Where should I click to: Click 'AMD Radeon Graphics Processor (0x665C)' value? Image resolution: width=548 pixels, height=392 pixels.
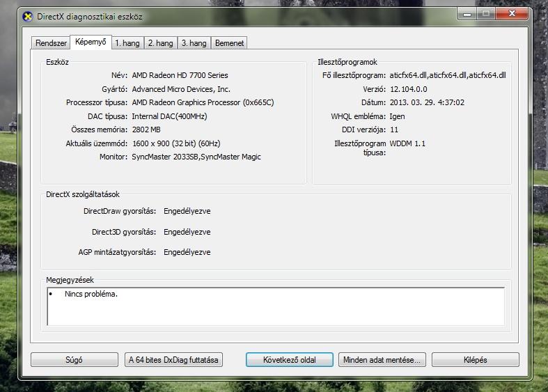[203, 102]
